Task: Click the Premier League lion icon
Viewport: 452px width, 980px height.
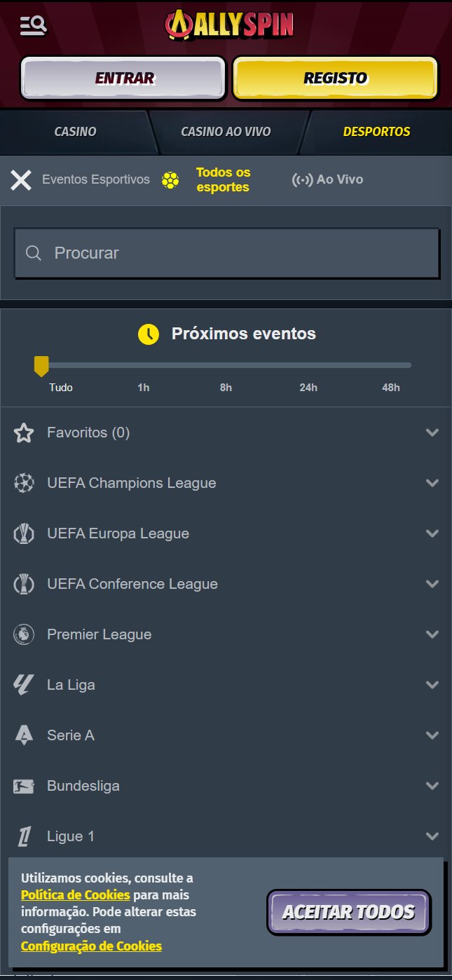Action: [x=24, y=634]
